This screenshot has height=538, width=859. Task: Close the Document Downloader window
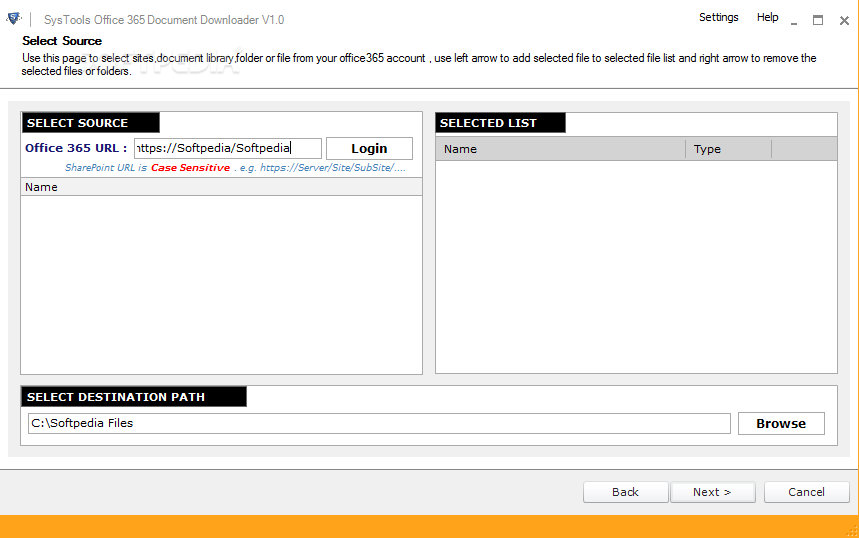(x=844, y=21)
